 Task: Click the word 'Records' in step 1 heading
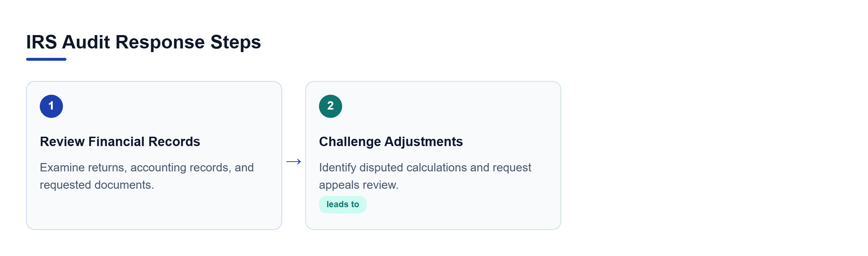pos(174,142)
